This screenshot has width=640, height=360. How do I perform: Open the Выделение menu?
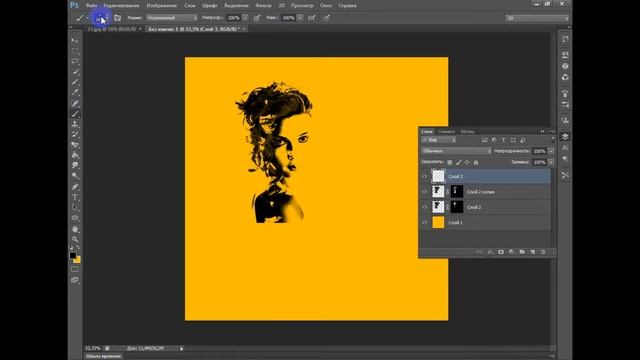click(x=236, y=5)
